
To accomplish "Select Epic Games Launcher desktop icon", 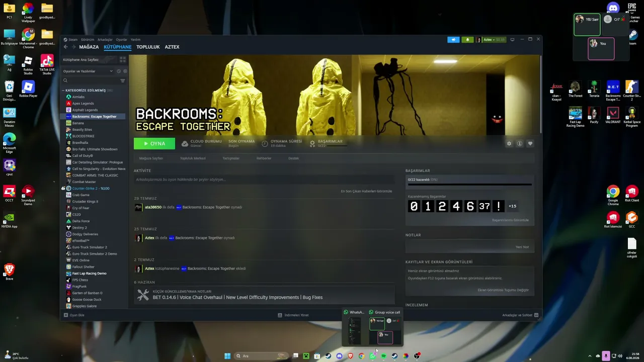I will click(x=632, y=12).
